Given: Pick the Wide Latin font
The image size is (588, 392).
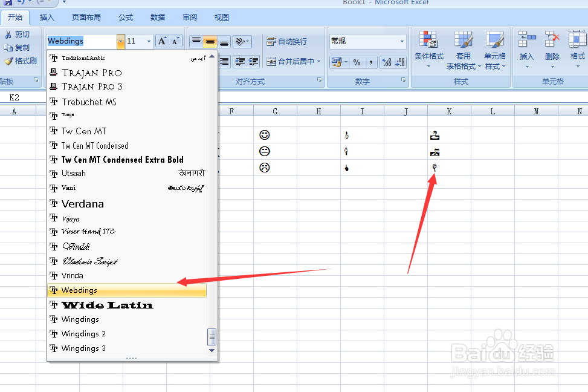Looking at the screenshot, I should tap(127, 305).
